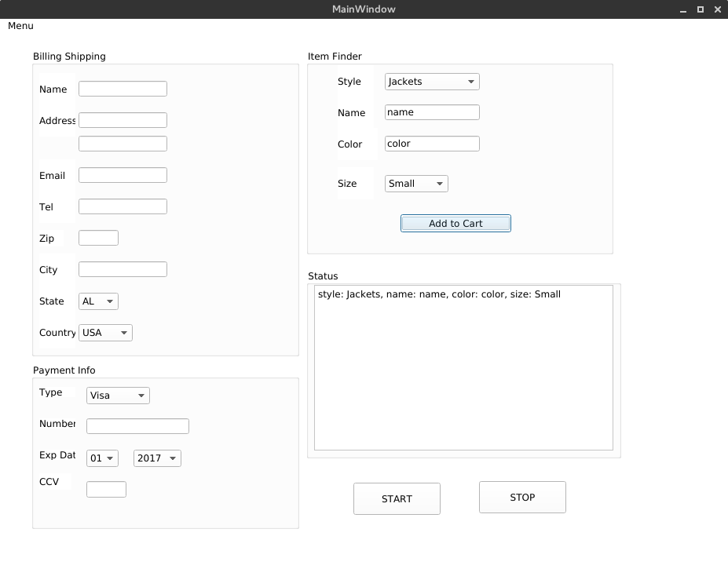Click the Tel input field
728x569 pixels.
(123, 206)
